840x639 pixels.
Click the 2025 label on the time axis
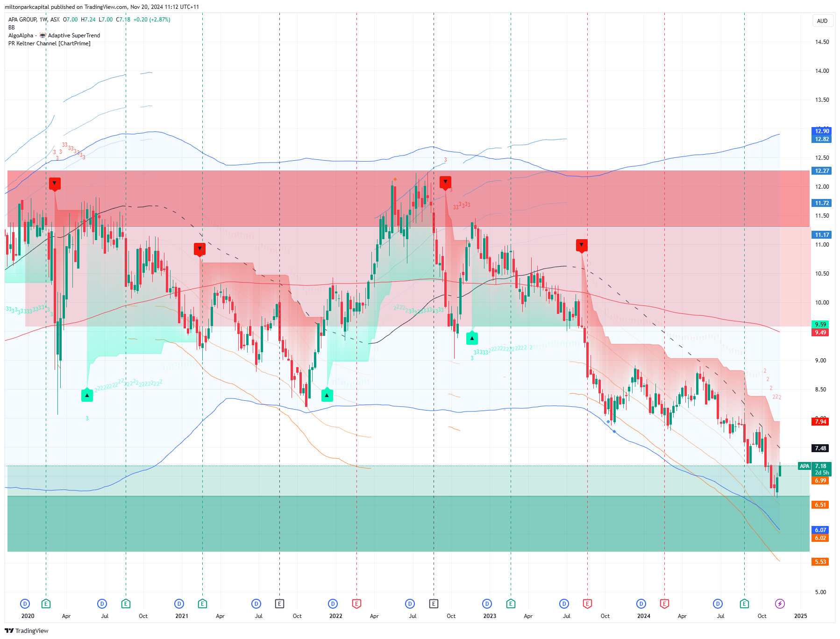pyautogui.click(x=800, y=616)
